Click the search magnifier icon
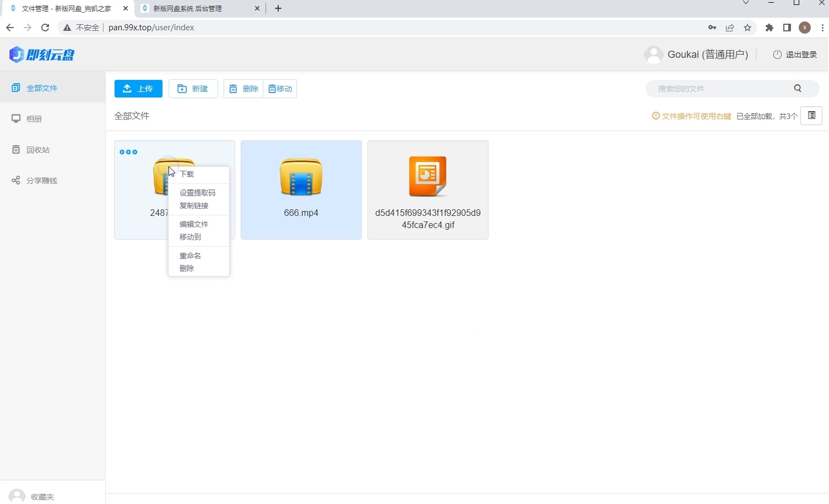The height and width of the screenshot is (504, 829). 798,88
